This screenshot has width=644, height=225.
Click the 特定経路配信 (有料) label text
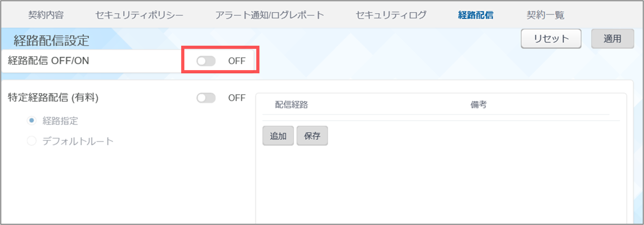[53, 97]
